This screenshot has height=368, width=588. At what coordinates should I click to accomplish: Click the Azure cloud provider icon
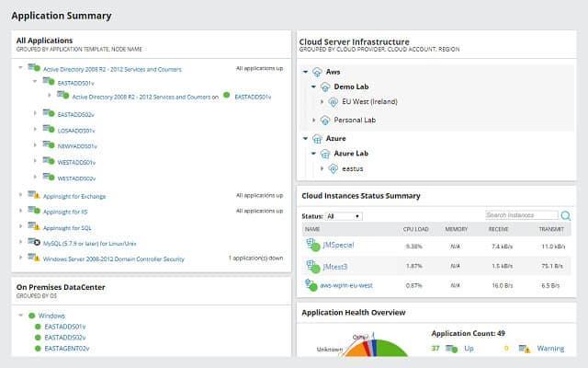pyautogui.click(x=317, y=139)
